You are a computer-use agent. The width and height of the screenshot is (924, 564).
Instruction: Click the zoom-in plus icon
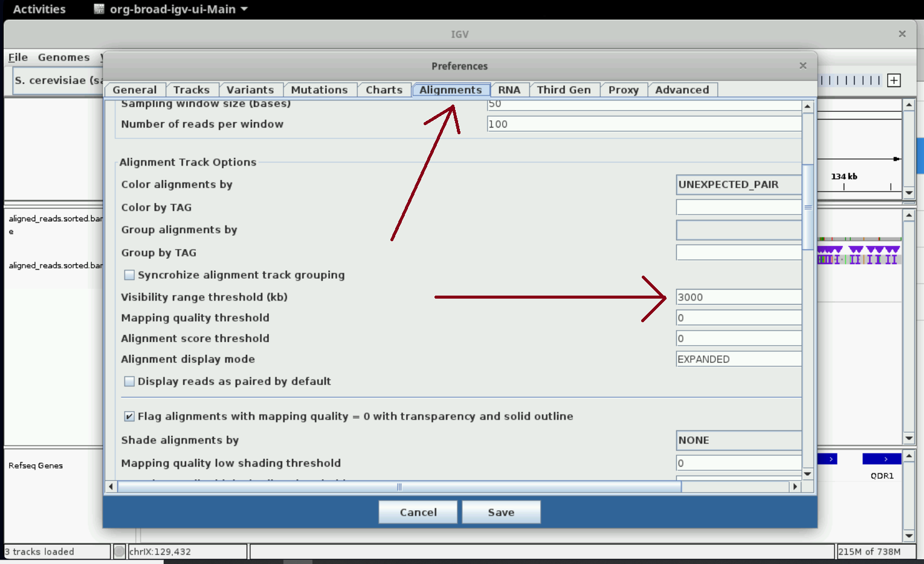pyautogui.click(x=894, y=80)
